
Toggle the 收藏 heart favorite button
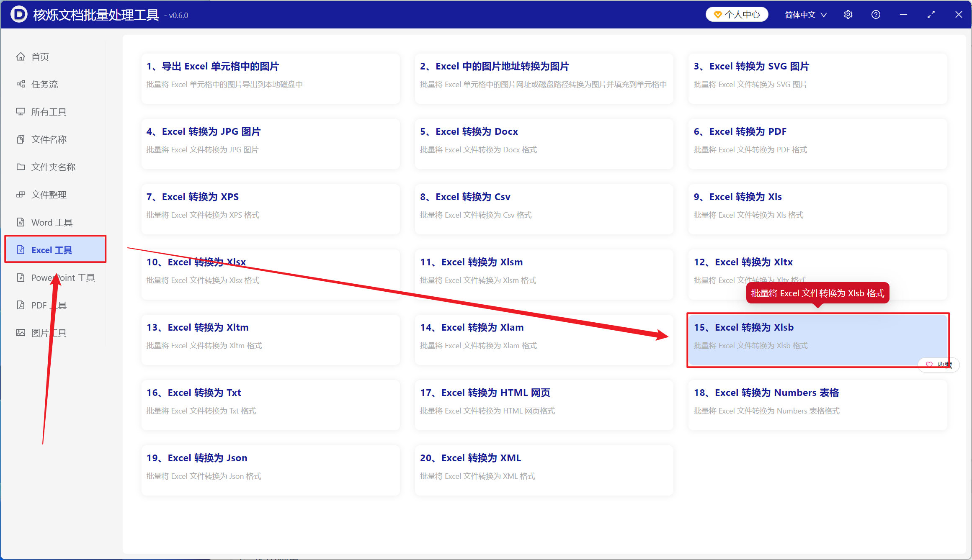pos(938,365)
